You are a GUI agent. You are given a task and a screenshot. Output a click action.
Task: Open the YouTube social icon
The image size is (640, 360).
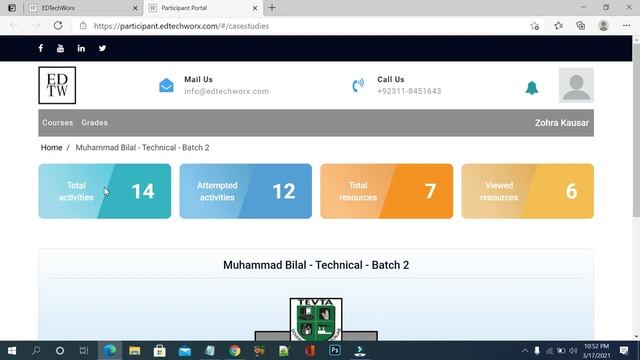click(60, 48)
